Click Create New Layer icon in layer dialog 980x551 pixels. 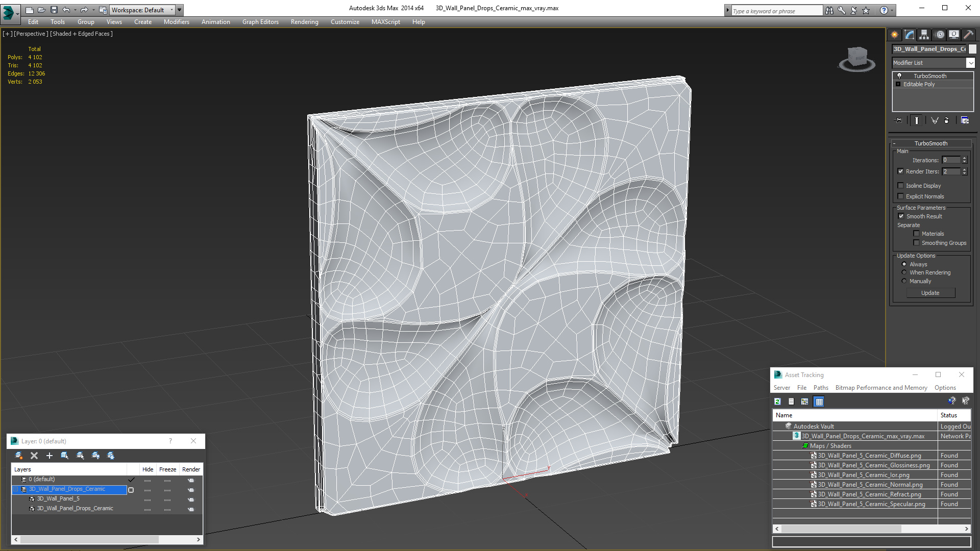(19, 456)
